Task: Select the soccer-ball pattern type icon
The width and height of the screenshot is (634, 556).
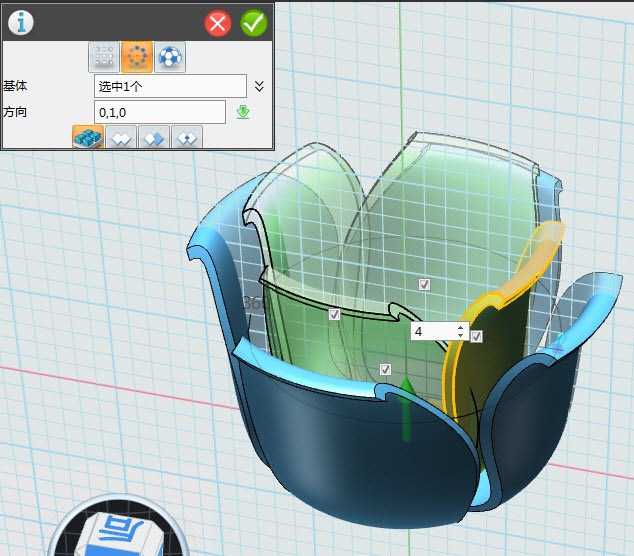Action: click(169, 57)
